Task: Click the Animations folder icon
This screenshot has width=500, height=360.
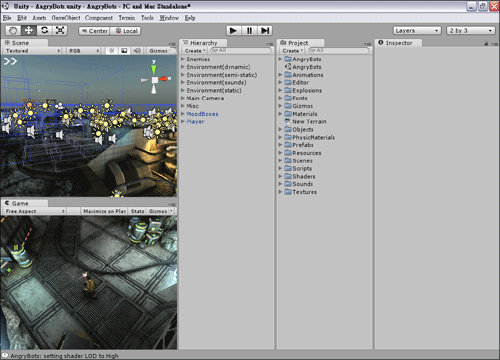Action: 288,75
